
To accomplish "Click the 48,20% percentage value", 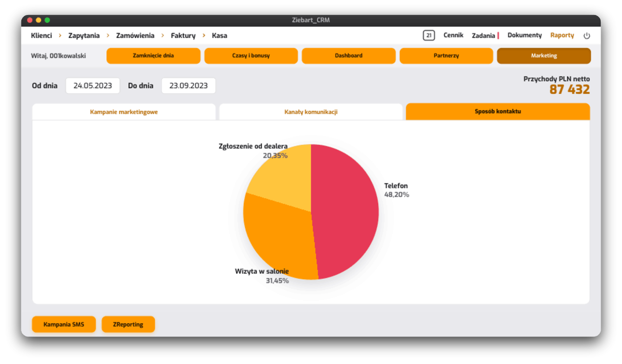I will [x=397, y=195].
